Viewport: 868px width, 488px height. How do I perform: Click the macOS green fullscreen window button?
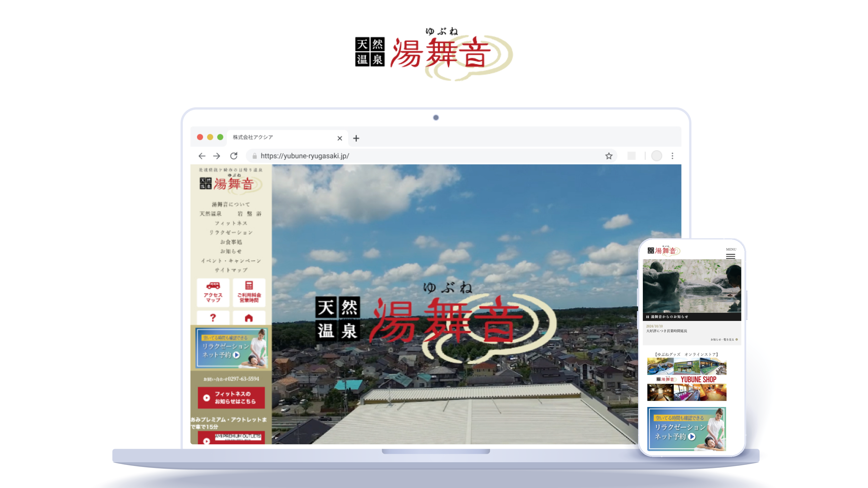220,137
